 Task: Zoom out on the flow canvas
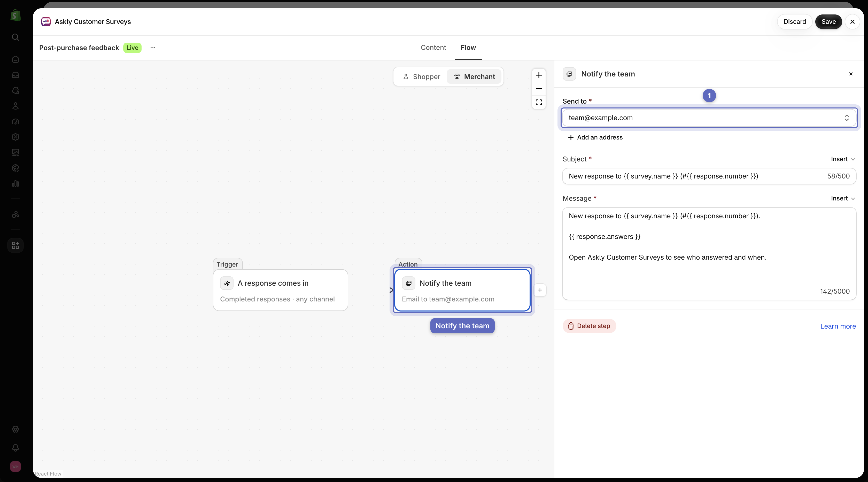click(539, 89)
